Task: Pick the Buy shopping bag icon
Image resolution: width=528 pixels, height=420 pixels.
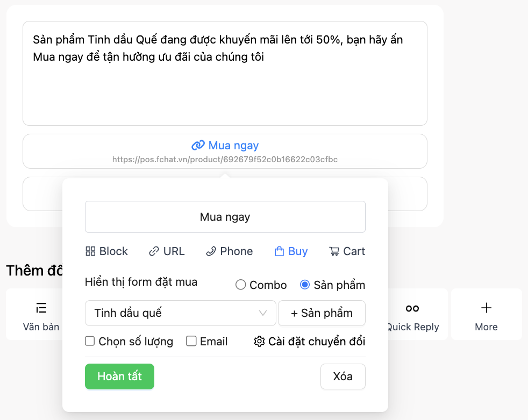Action: click(279, 251)
